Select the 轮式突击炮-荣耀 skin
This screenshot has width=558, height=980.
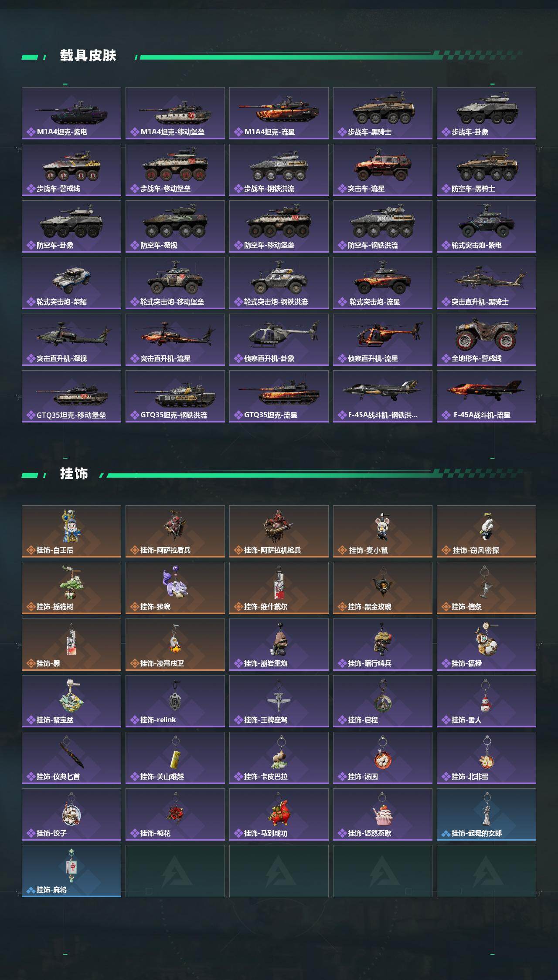pyautogui.click(x=71, y=283)
